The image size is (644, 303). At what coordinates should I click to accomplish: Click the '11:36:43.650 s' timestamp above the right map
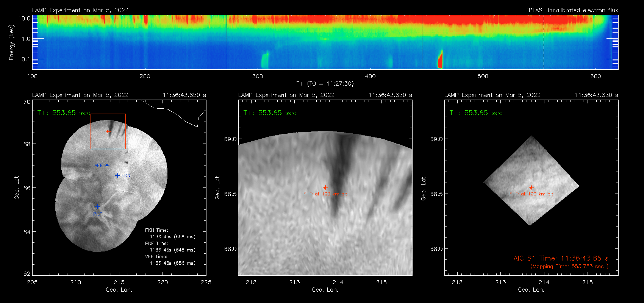tap(597, 95)
